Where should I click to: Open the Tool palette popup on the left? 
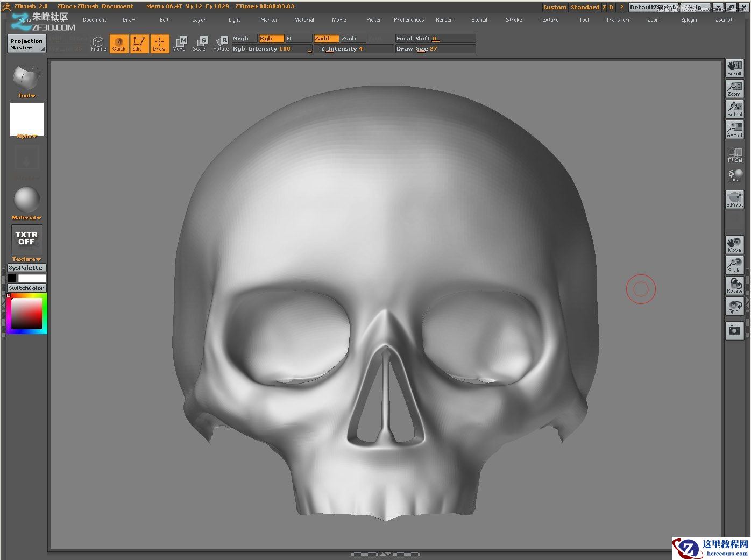click(x=25, y=95)
